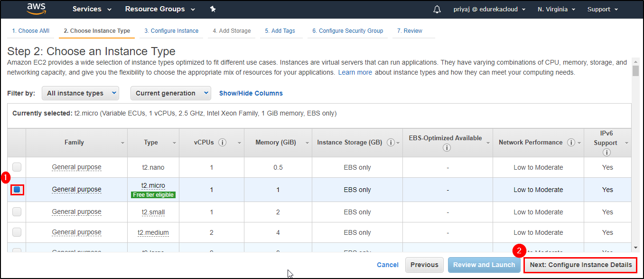Click the pin shortcut icon in navbar
This screenshot has height=279, width=644.
(213, 9)
